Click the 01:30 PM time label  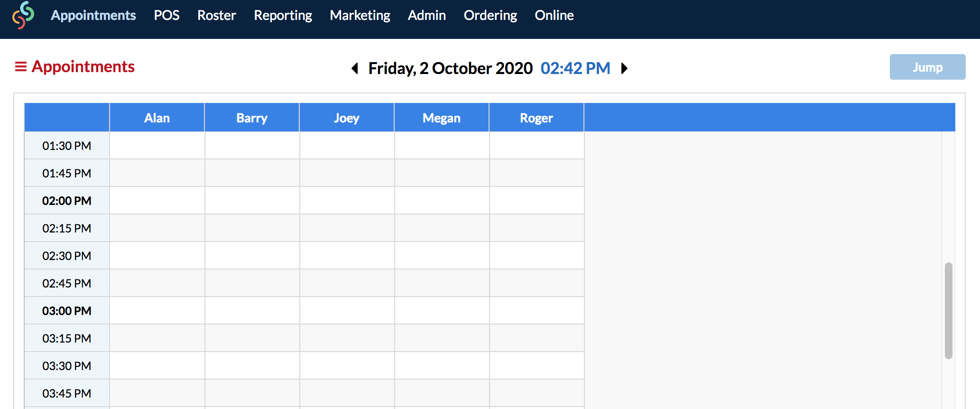[x=67, y=146]
